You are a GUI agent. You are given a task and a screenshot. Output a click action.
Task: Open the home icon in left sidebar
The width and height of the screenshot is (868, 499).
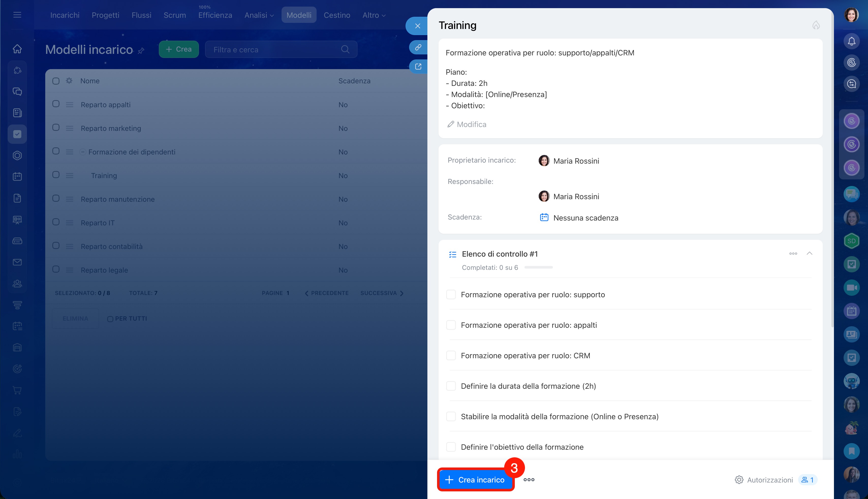click(x=17, y=49)
